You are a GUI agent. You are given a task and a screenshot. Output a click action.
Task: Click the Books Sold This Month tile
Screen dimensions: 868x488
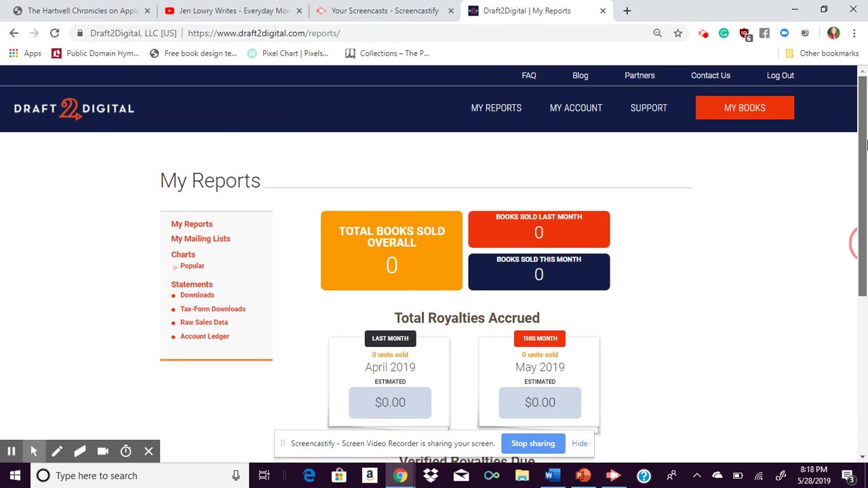click(539, 271)
